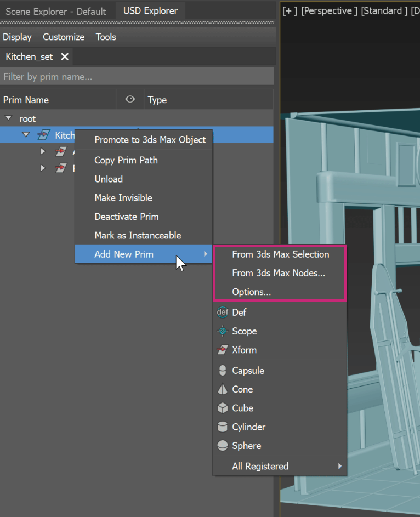Click the Def prim icon
Image resolution: width=420 pixels, height=517 pixels.
[223, 313]
